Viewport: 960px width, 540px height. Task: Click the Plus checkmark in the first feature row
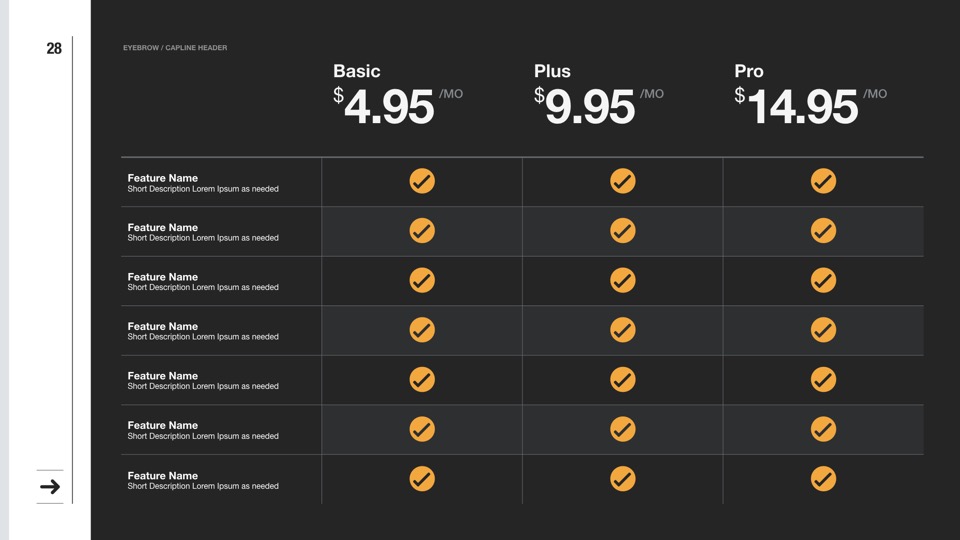(x=623, y=181)
